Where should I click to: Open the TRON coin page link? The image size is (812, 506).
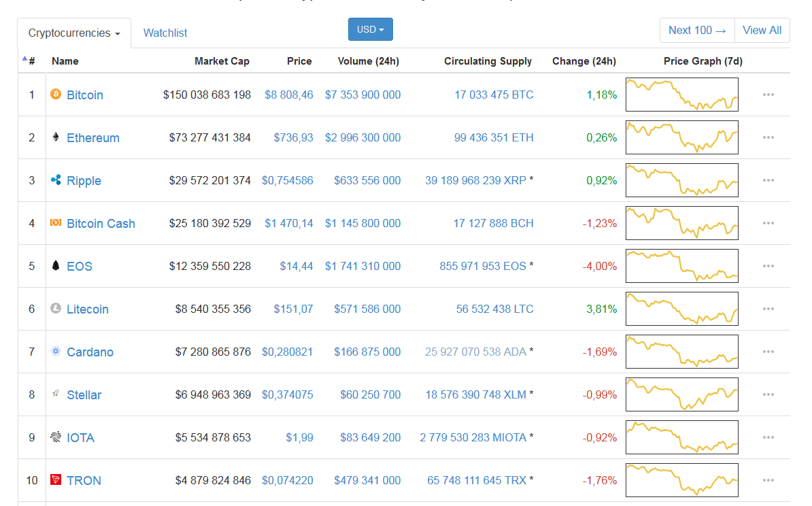pyautogui.click(x=84, y=480)
